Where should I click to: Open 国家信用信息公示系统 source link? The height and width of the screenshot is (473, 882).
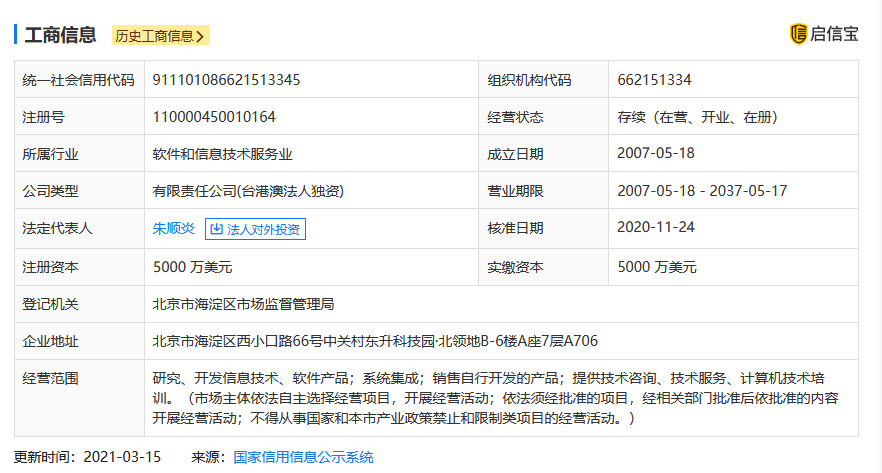(303, 457)
